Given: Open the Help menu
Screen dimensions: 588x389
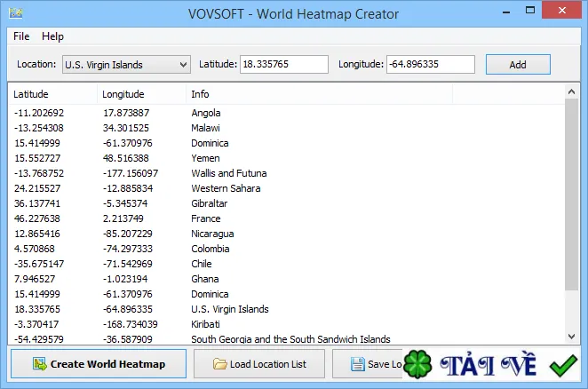Looking at the screenshot, I should (52, 36).
